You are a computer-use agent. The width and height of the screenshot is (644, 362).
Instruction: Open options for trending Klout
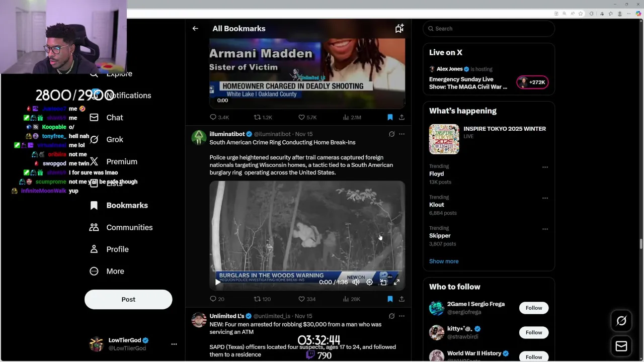click(x=545, y=198)
